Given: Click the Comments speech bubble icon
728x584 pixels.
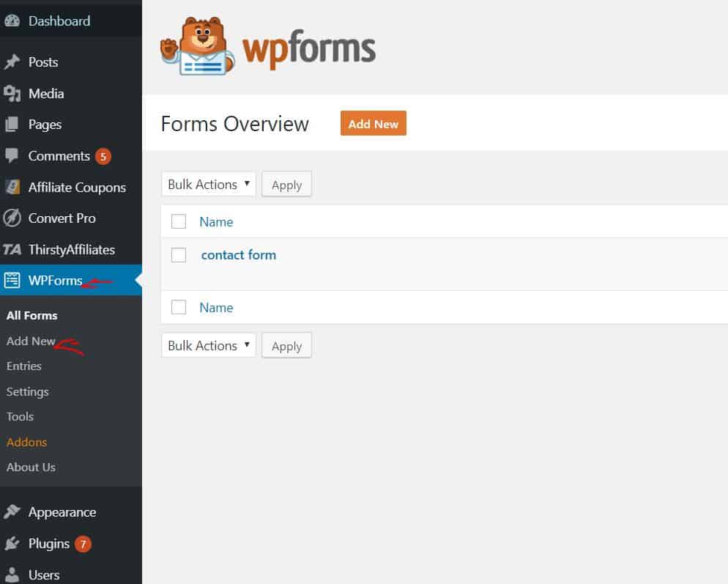Looking at the screenshot, I should coord(12,155).
